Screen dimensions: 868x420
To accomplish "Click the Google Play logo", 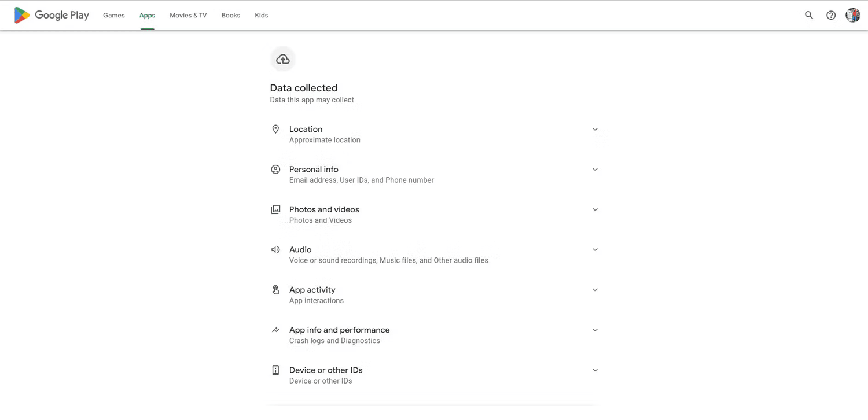I will (x=52, y=15).
